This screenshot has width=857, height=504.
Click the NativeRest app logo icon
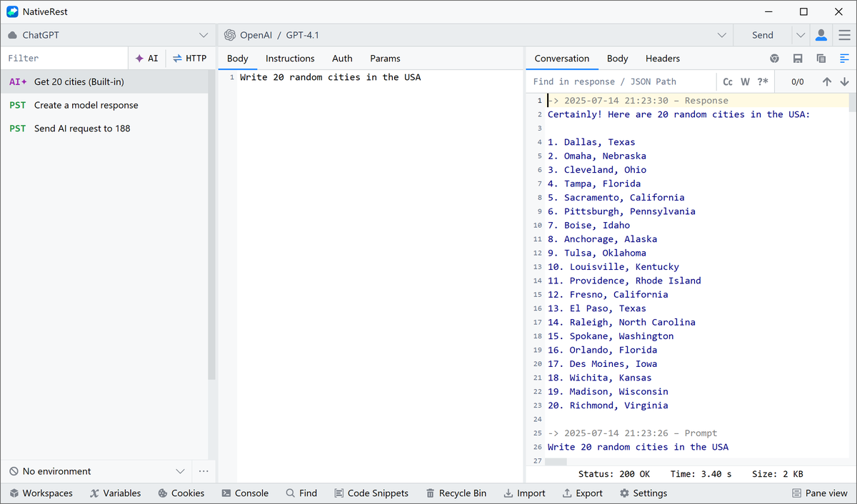[x=12, y=12]
